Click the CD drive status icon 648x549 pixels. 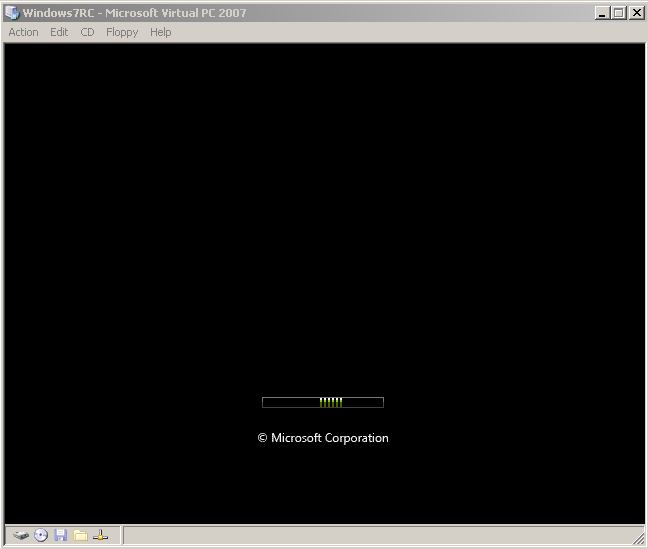41,535
